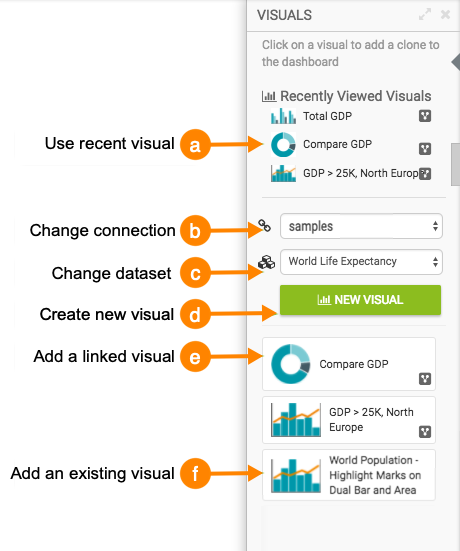Click the dataset cubes icon

point(266,262)
